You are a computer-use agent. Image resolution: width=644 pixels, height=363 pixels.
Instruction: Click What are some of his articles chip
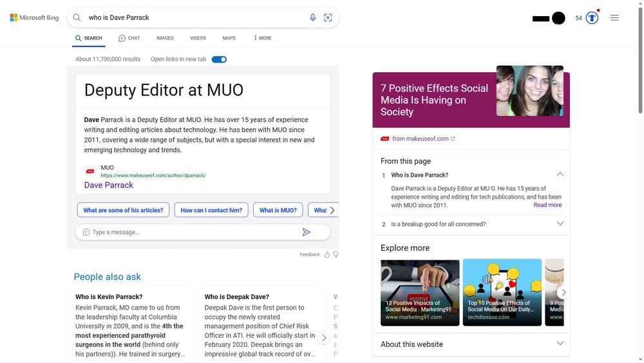click(123, 210)
